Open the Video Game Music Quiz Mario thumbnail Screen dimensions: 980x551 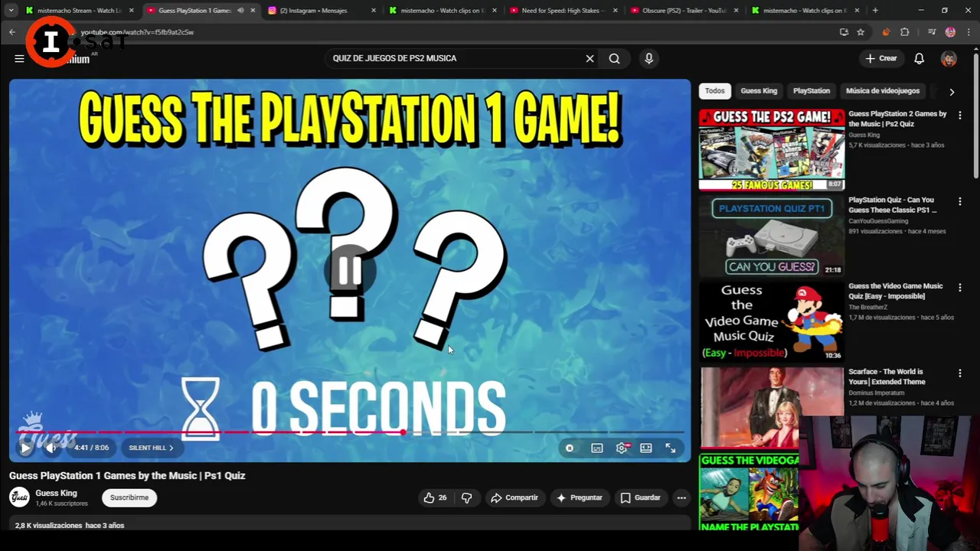[772, 321]
